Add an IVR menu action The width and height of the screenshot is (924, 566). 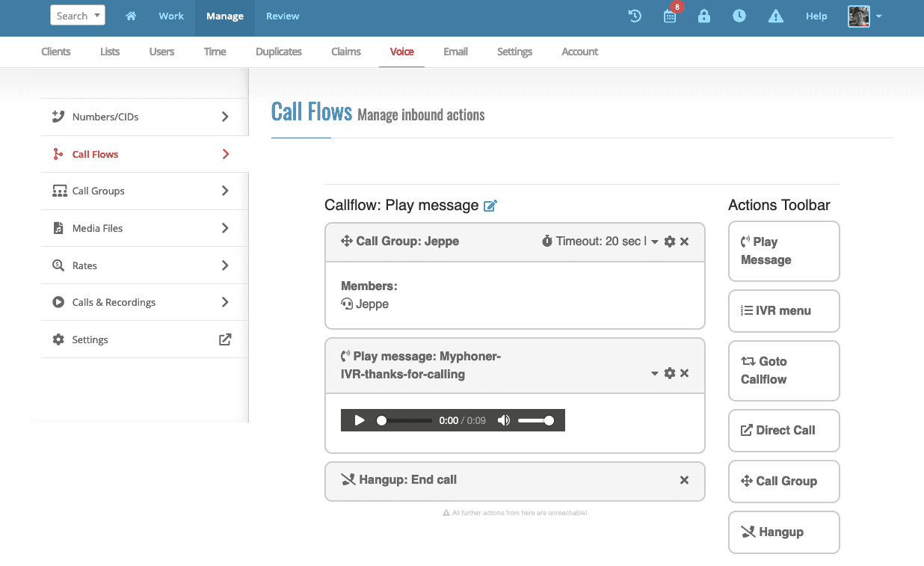(x=783, y=310)
